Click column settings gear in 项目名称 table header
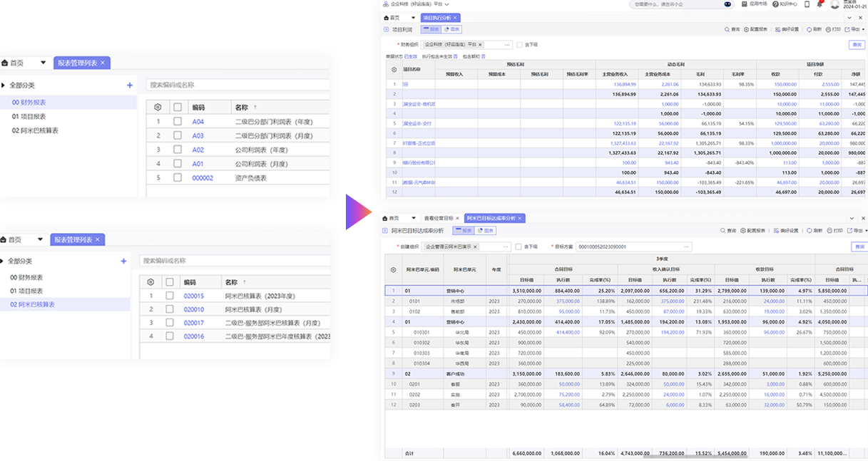 click(x=394, y=70)
